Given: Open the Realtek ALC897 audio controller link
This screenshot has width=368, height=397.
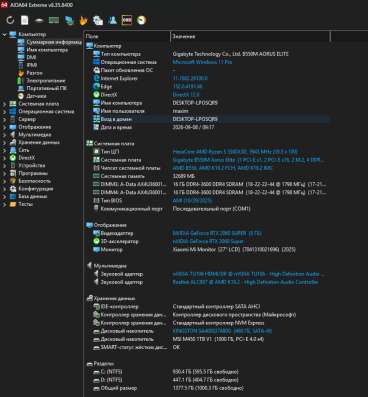Looking at the screenshot, I should coord(245,282).
